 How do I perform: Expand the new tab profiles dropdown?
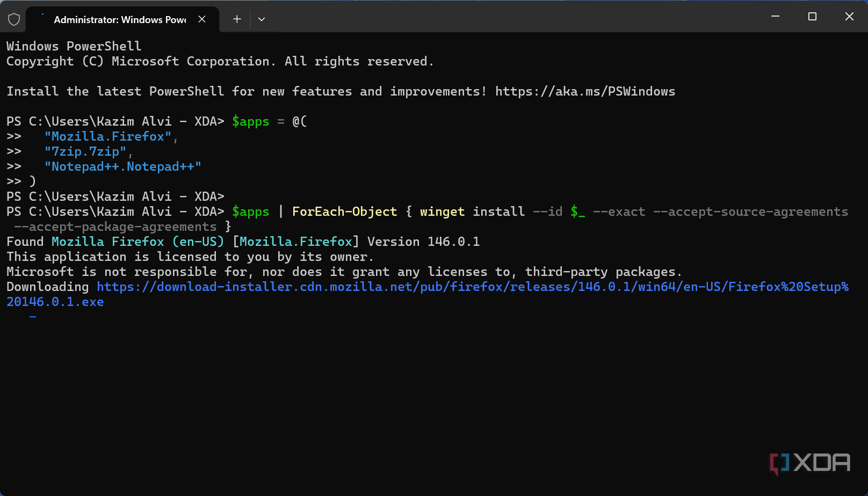262,19
